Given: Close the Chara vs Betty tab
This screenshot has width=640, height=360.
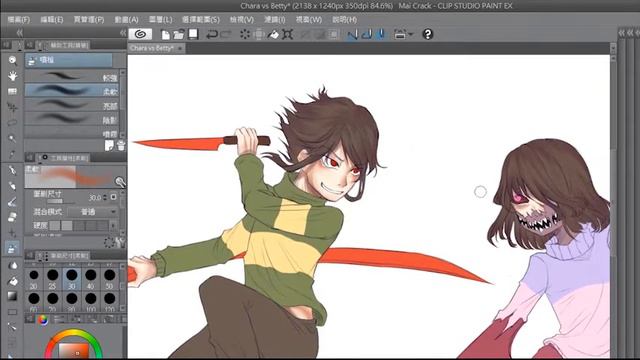Looking at the screenshot, I should coord(180,48).
